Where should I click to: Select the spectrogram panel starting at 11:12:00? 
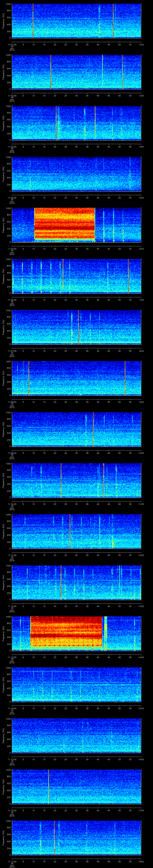76,582
